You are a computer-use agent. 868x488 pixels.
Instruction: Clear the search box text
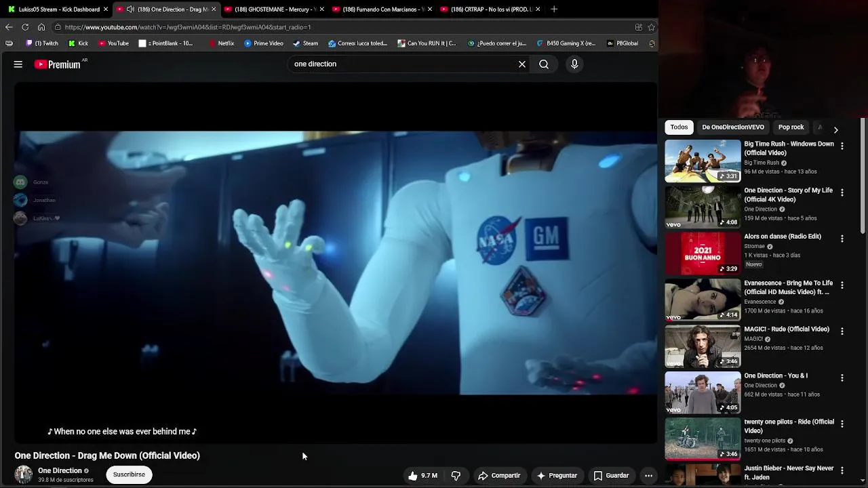click(522, 64)
